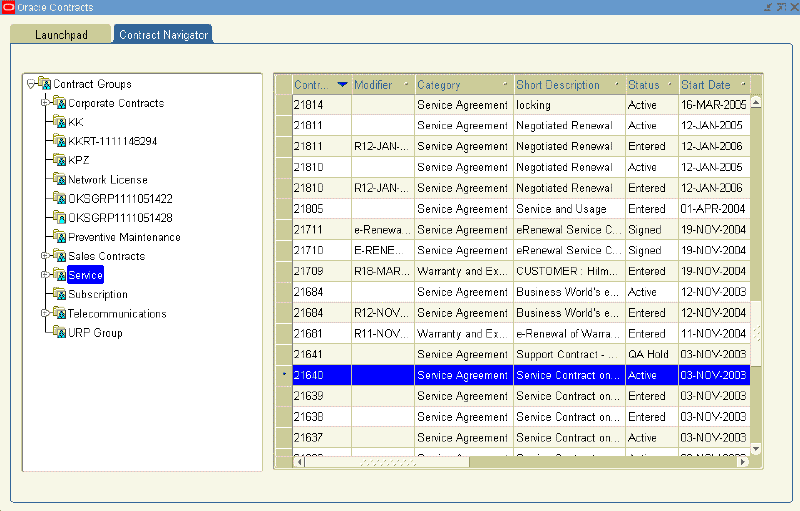The height and width of the screenshot is (511, 800).
Task: Click the Oracle logo in title bar
Action: [x=8, y=7]
